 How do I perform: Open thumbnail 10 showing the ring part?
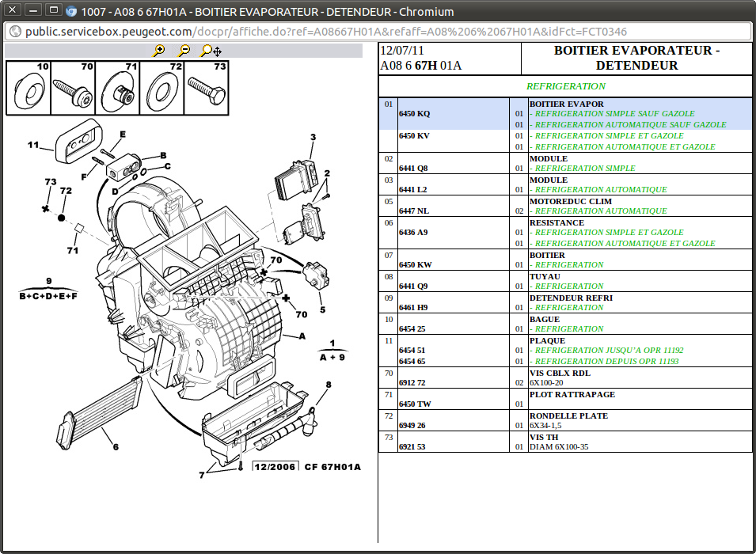28,88
